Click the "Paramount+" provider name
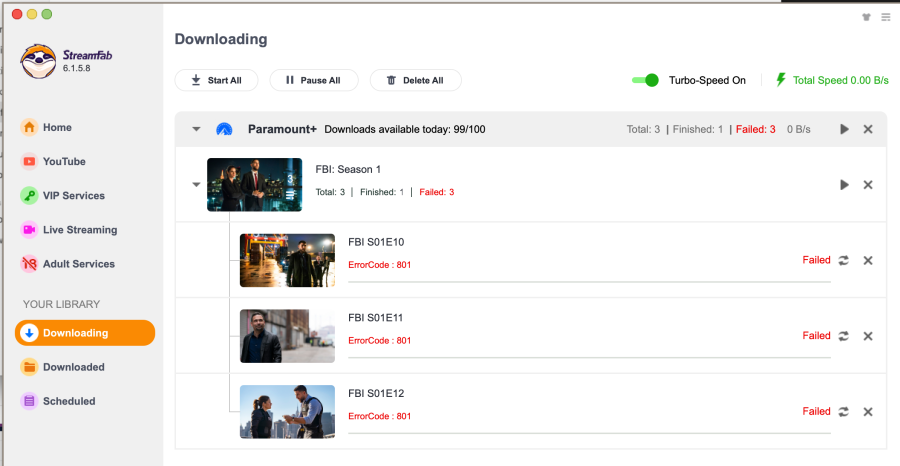This screenshot has width=900, height=466. point(282,129)
